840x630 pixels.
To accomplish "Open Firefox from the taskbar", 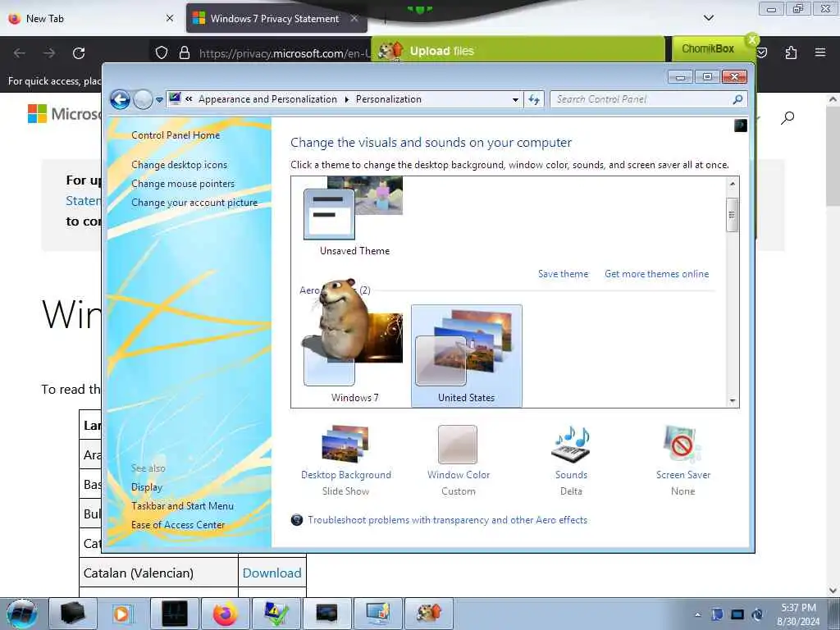I will (226, 614).
